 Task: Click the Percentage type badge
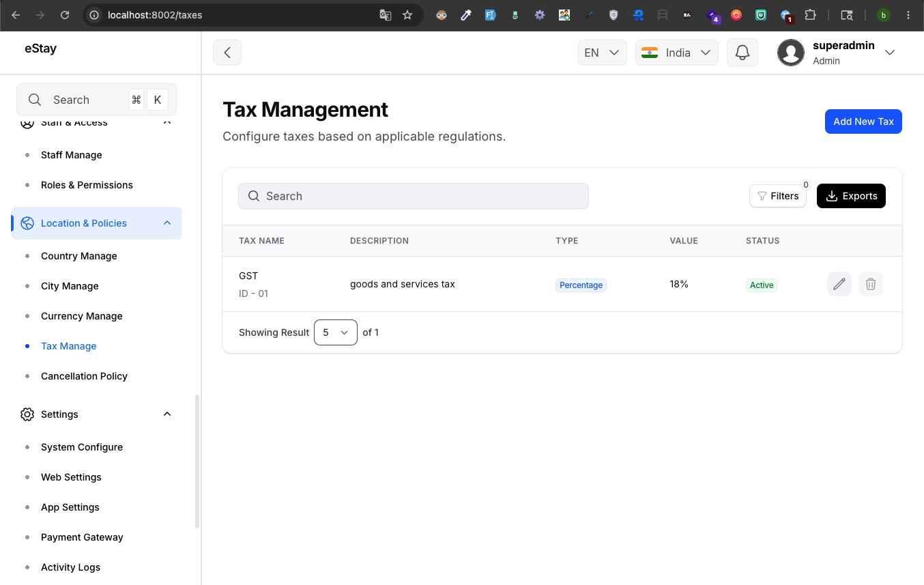(x=581, y=285)
